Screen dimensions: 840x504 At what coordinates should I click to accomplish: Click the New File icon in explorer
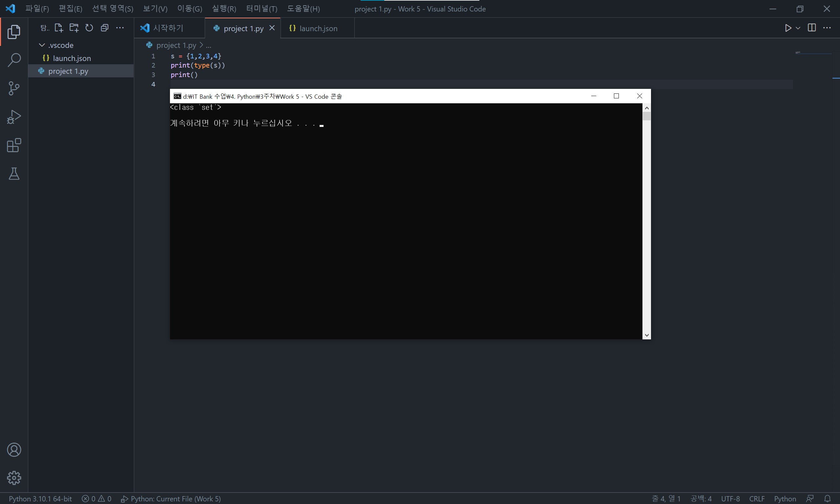point(59,28)
